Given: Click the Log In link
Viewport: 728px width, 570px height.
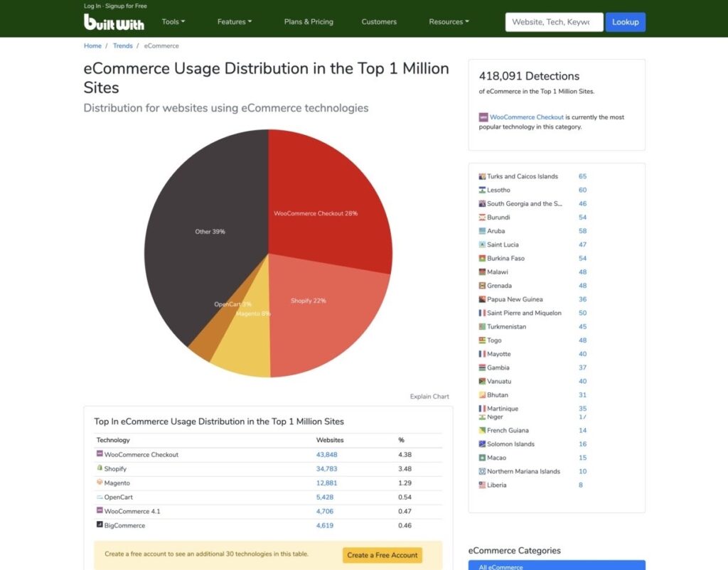Looking at the screenshot, I should [92, 6].
